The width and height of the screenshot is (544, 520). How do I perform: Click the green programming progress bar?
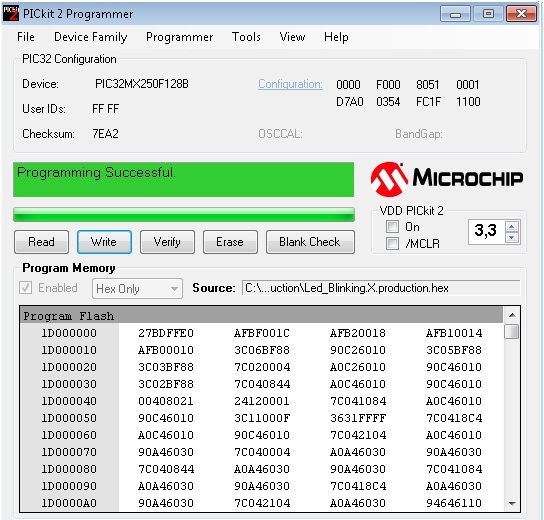pyautogui.click(x=184, y=214)
